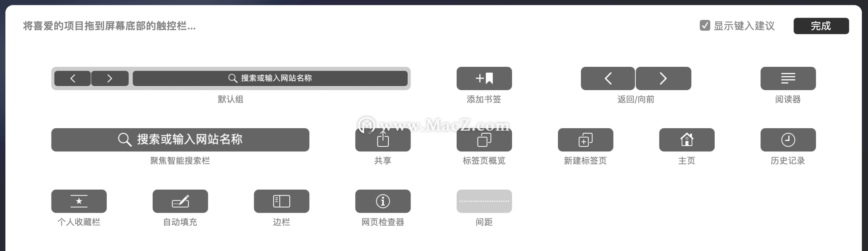Pick the 新建标签页 new tab icon
868x251 pixels.
[585, 140]
